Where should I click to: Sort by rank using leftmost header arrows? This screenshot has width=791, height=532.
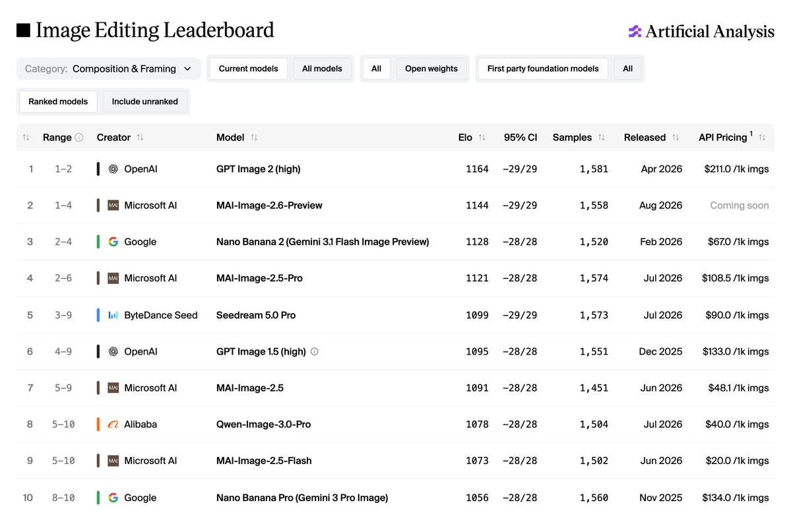(26, 138)
